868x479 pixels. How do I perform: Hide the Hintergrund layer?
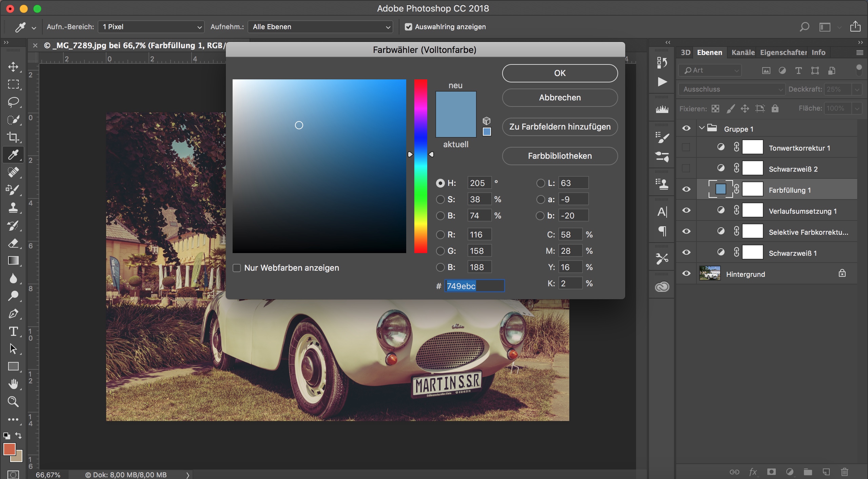(686, 273)
